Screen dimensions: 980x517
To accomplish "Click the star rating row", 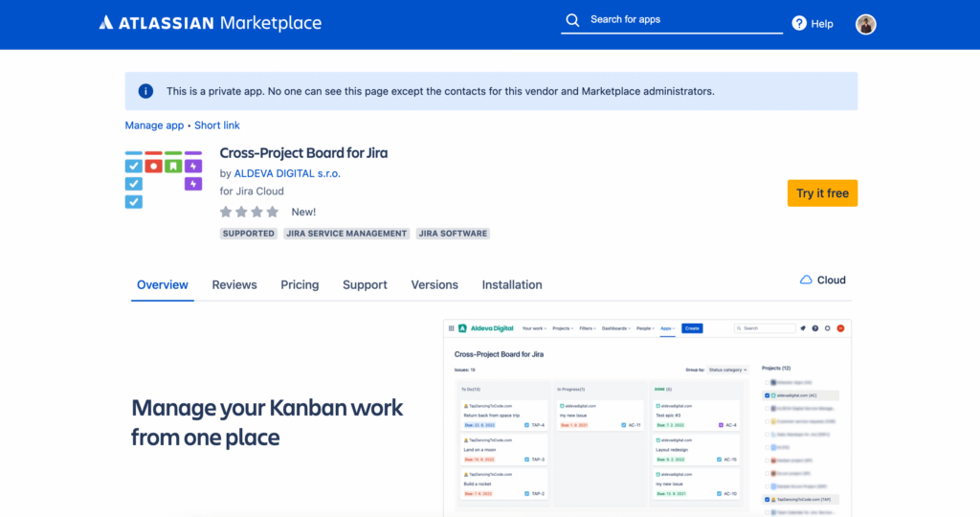I will tap(249, 212).
